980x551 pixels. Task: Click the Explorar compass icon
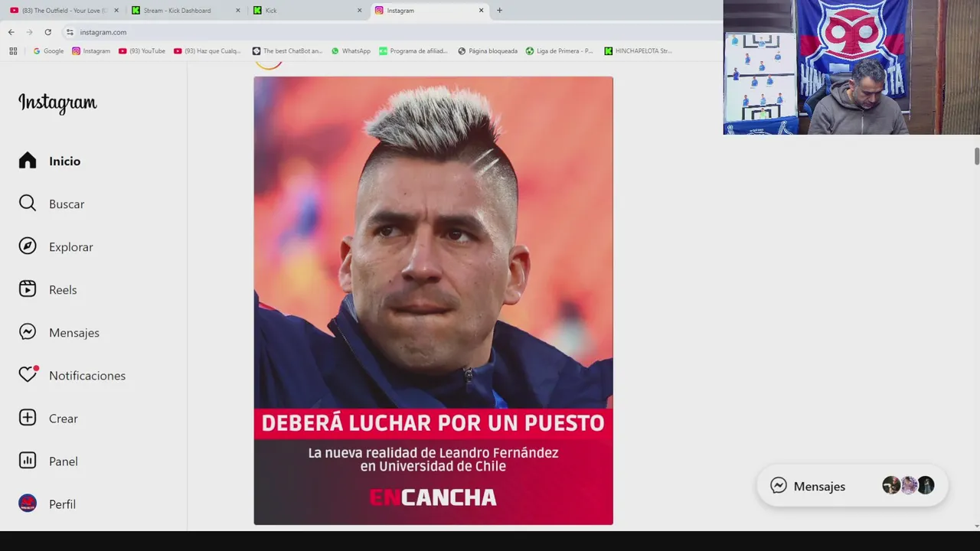[28, 246]
